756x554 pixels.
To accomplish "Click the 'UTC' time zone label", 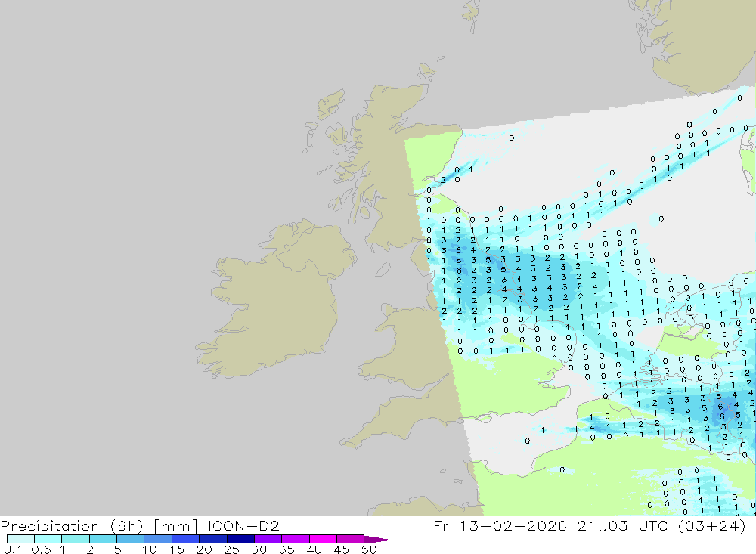I will click(x=653, y=525).
